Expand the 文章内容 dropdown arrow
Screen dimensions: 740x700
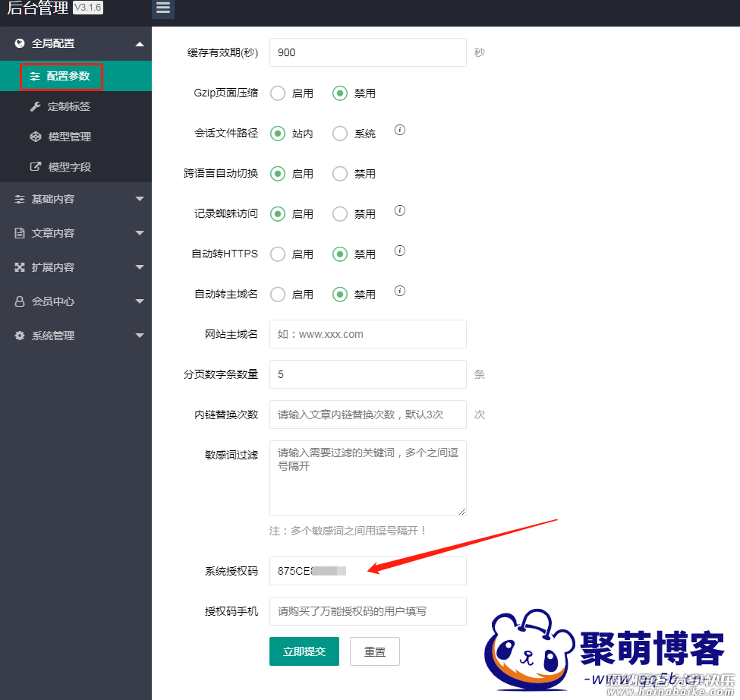(x=139, y=233)
